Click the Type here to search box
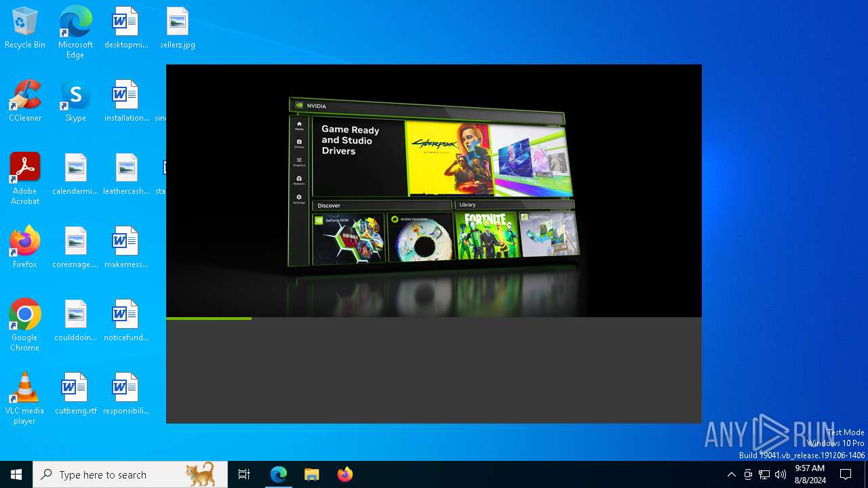 coord(130,474)
